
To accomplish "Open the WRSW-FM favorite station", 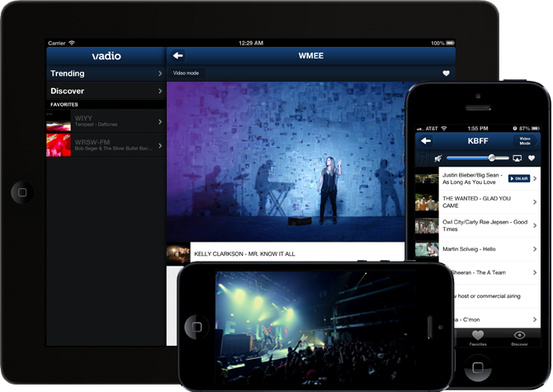I will (x=105, y=145).
